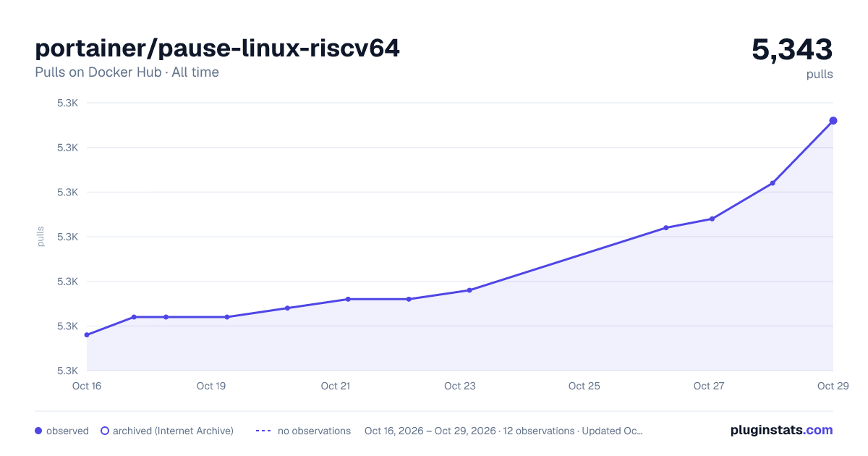This screenshot has width=868, height=456.
Task: Click the 'Oct 19' x-axis label
Action: tap(211, 386)
